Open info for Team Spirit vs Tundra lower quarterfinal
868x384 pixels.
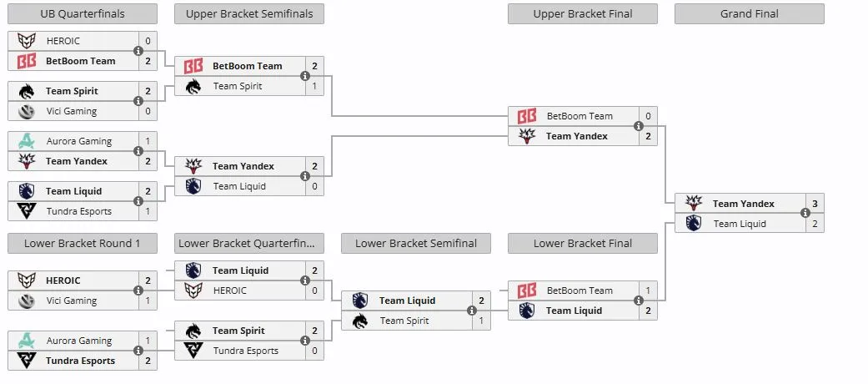pos(305,341)
